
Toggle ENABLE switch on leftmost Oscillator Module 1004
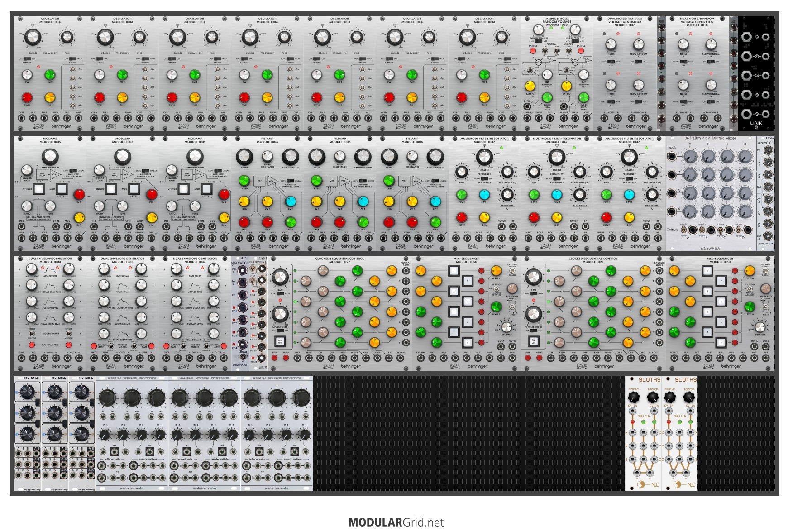click(x=27, y=59)
